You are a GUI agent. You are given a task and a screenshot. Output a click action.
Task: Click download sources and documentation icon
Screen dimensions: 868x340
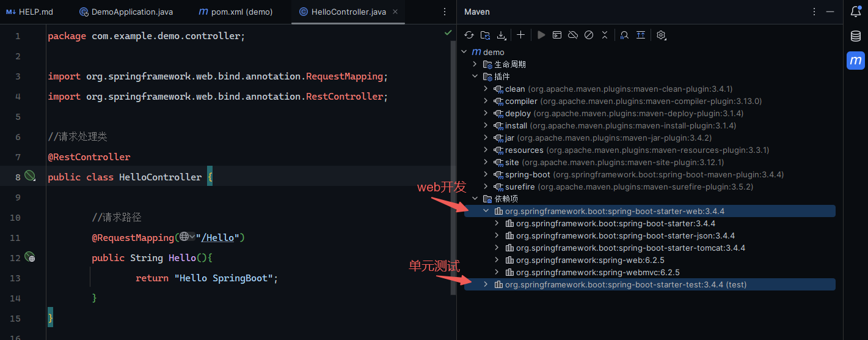[x=501, y=35]
